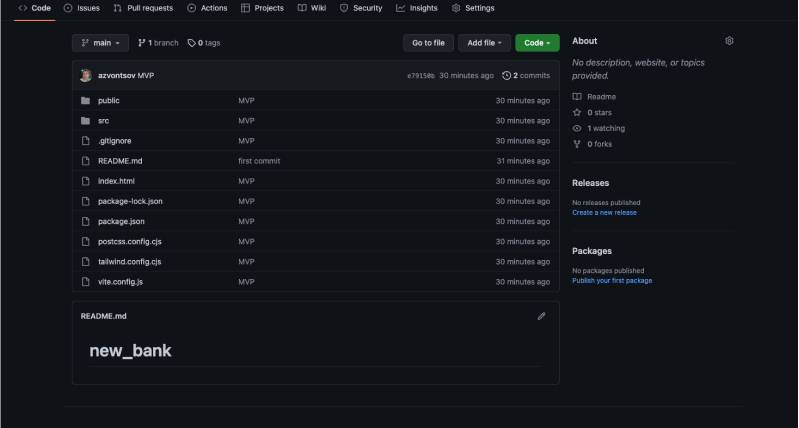Click the public folder icon
This screenshot has width=799, height=428.
pos(86,101)
